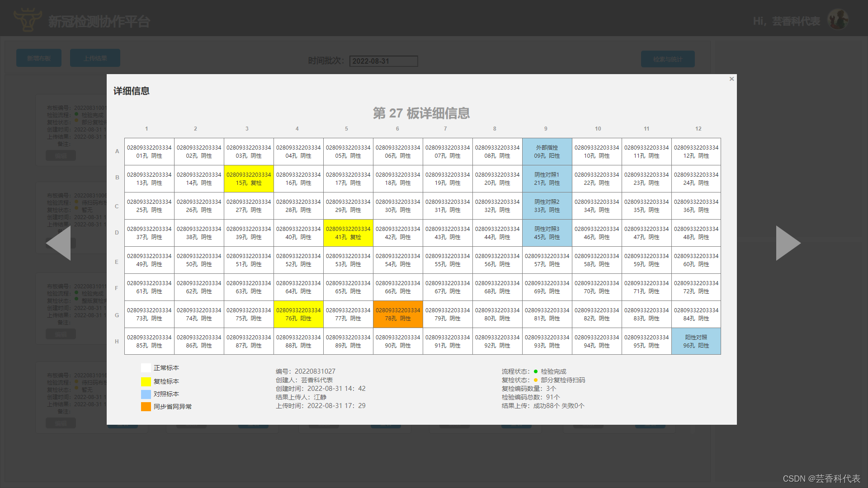Click well 90孔 in row H
This screenshot has width=868, height=488.
tap(398, 341)
